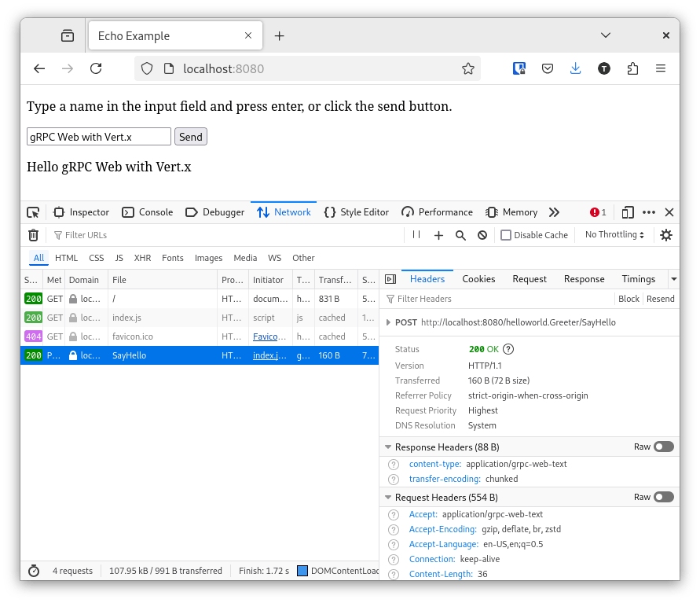Collapse the network details pane
This screenshot has width=700, height=603.
(390, 279)
